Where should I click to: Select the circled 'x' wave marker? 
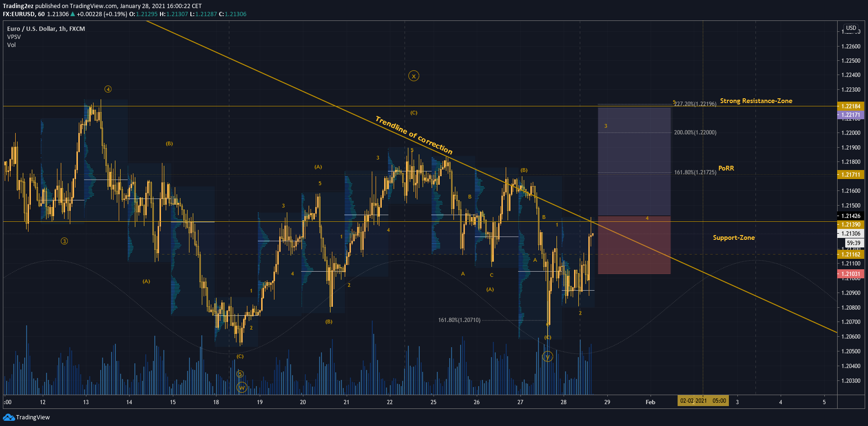coord(414,76)
